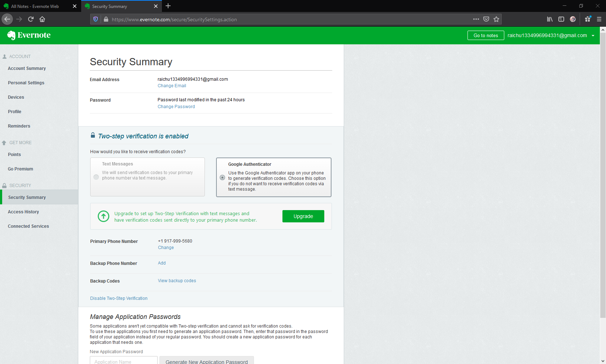This screenshot has width=606, height=364.
Task: Click the Change Email link
Action: tap(172, 86)
